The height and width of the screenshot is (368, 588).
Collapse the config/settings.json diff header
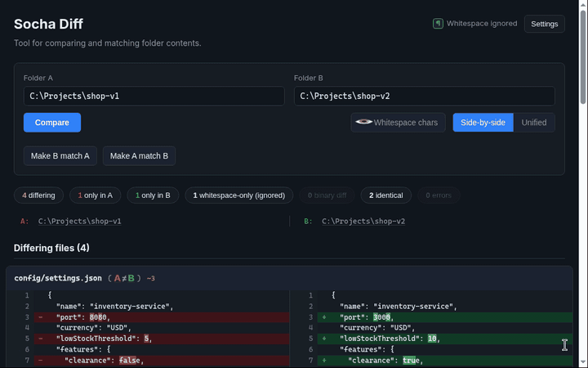click(x=289, y=278)
